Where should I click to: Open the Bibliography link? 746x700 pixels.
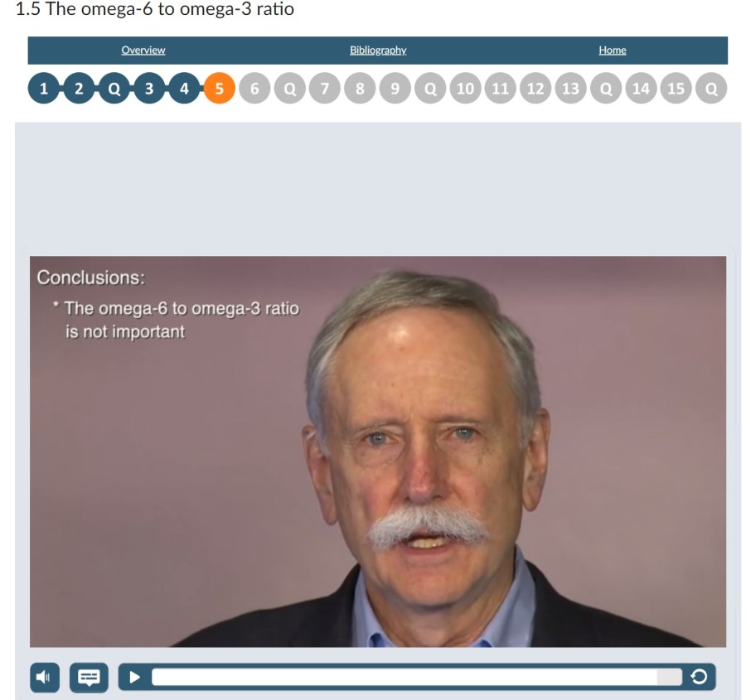(378, 50)
